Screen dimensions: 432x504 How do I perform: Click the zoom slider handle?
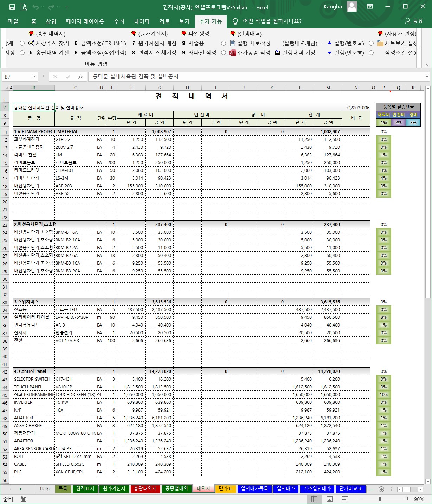[x=380, y=499]
